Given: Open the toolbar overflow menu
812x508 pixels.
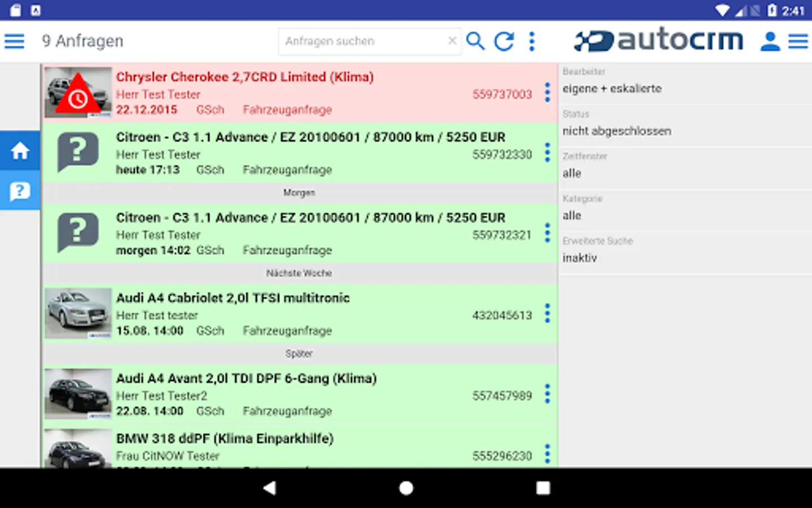Looking at the screenshot, I should click(x=532, y=41).
